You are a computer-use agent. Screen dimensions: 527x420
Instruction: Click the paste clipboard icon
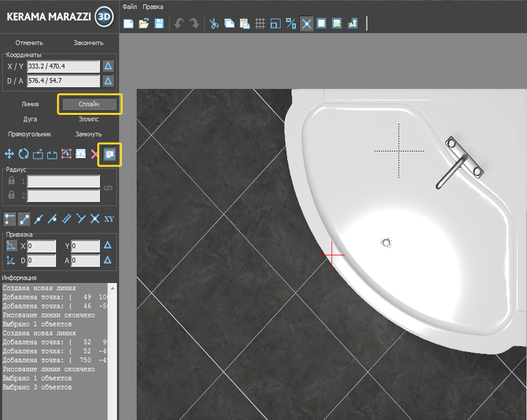click(244, 23)
